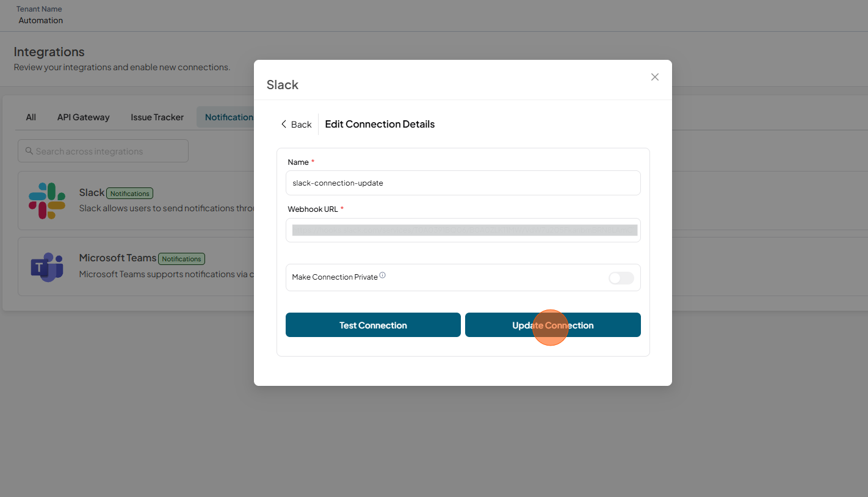Screen dimensions: 868x497
Task: Switch to the API Gateway tab
Action: pyautogui.click(x=84, y=117)
